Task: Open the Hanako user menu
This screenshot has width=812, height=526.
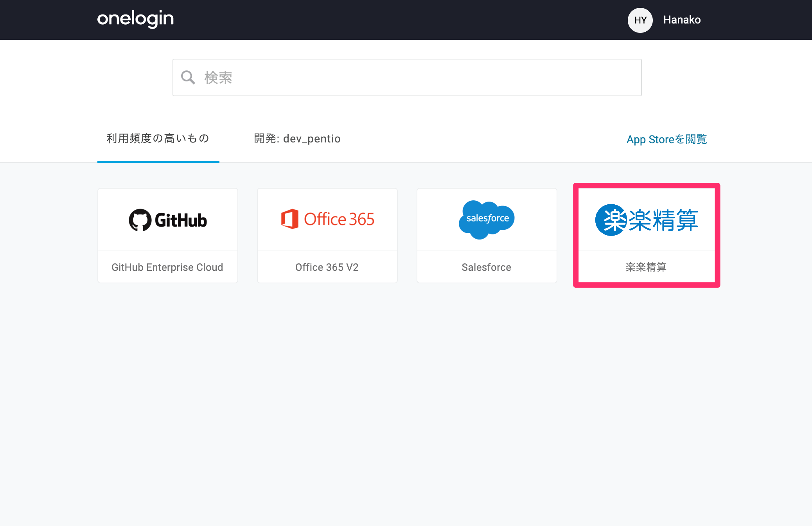Action: [682, 20]
